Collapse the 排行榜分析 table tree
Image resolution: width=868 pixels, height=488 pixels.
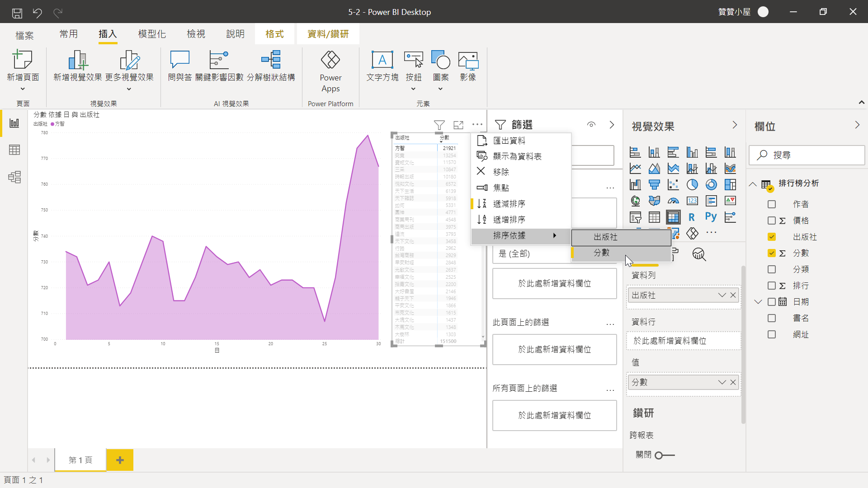(753, 184)
